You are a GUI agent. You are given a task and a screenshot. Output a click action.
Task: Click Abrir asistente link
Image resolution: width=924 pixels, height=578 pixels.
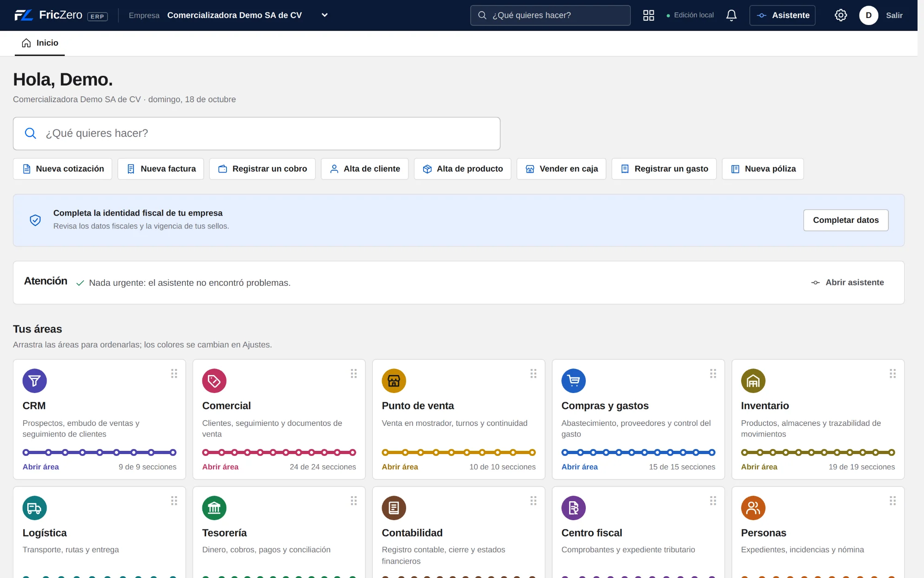(848, 283)
